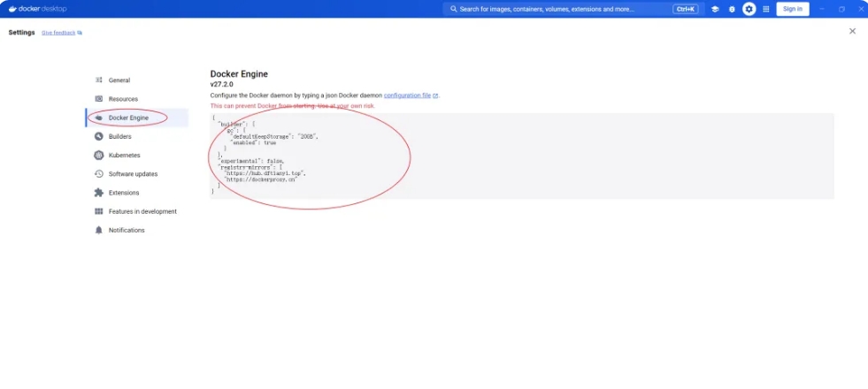The width and height of the screenshot is (868, 389).
Task: Click external link icon after configuration file
Action: (x=435, y=95)
